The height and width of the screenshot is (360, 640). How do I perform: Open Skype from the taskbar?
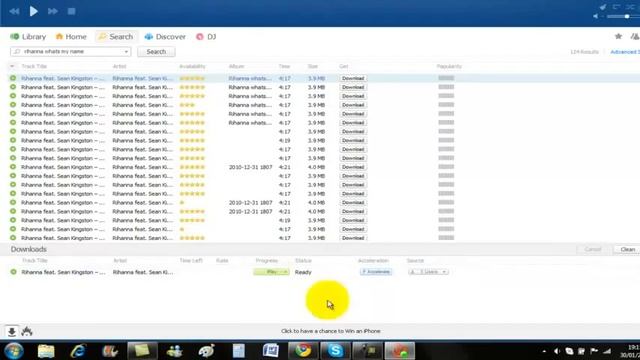(x=335, y=351)
